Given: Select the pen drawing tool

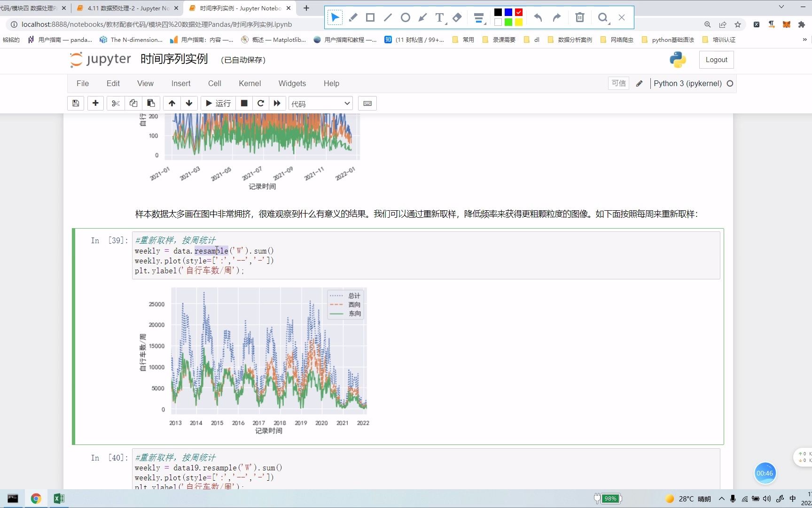Looking at the screenshot, I should (x=353, y=18).
